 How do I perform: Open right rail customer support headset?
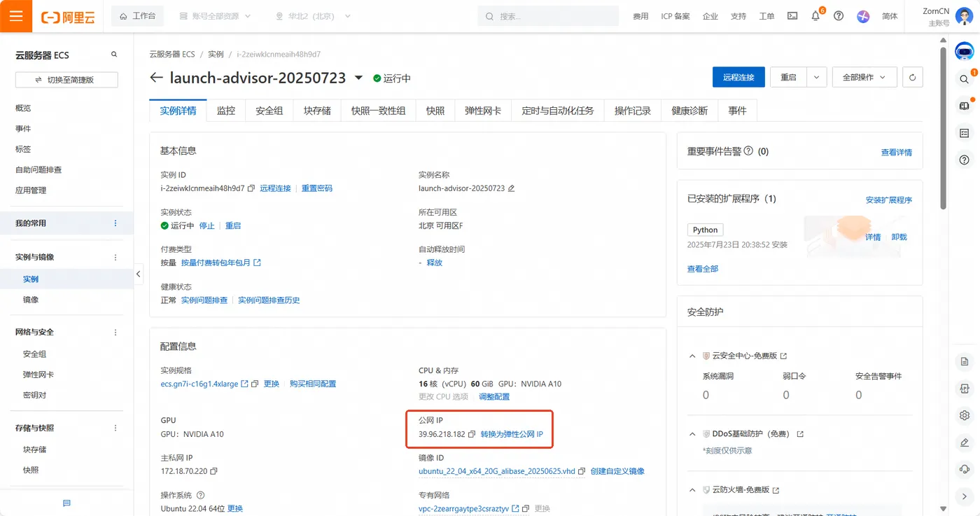point(965,469)
